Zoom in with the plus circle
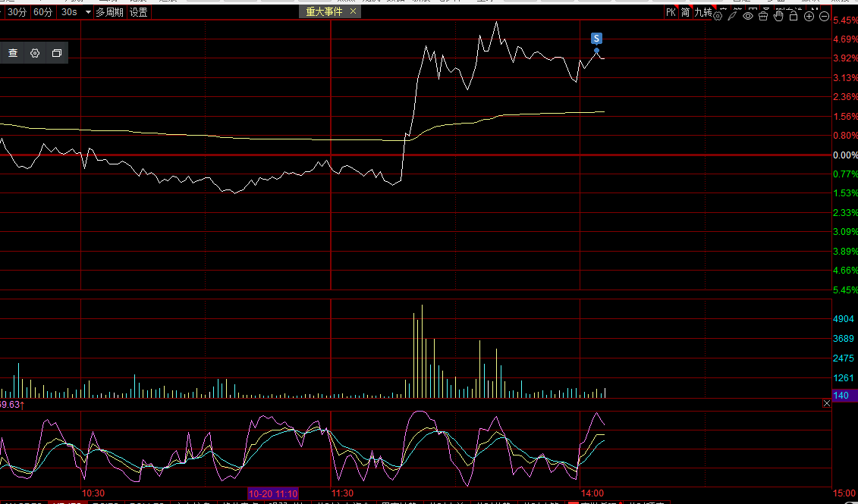 coord(809,17)
